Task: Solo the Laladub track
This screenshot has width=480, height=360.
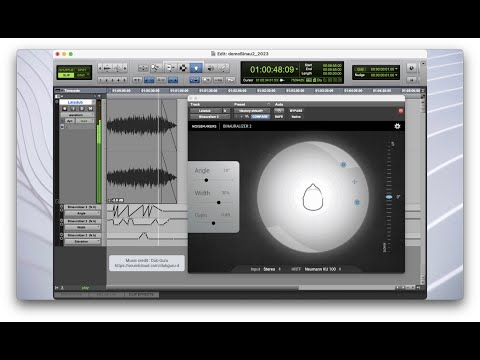Action: [82, 109]
